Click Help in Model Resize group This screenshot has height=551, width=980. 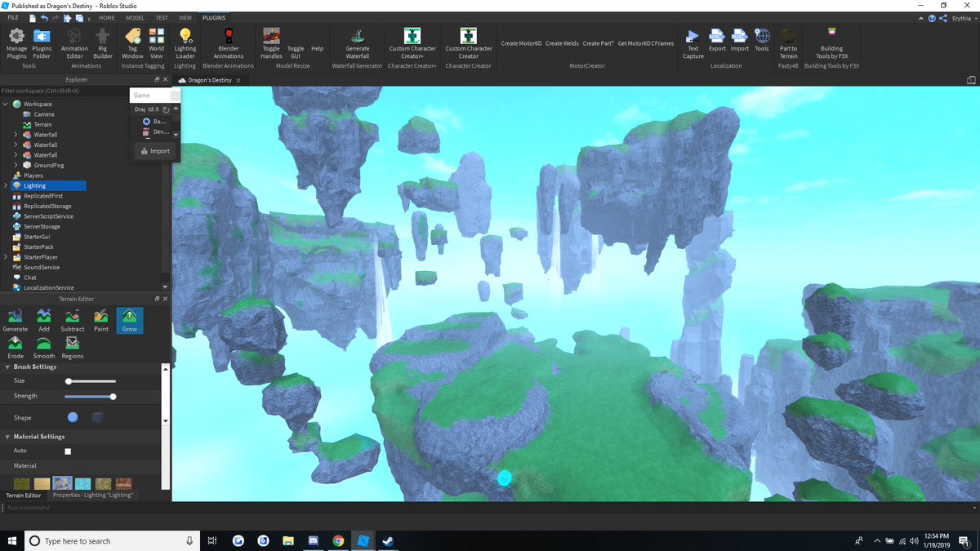point(317,48)
